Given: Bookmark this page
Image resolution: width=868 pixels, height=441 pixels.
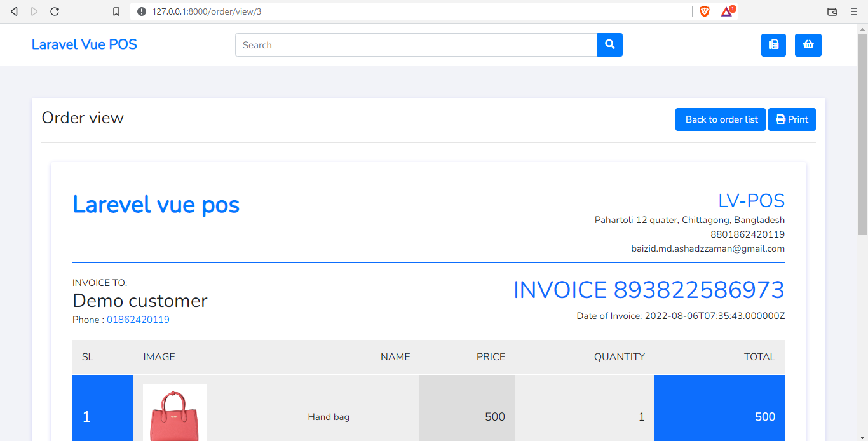Looking at the screenshot, I should coord(116,11).
